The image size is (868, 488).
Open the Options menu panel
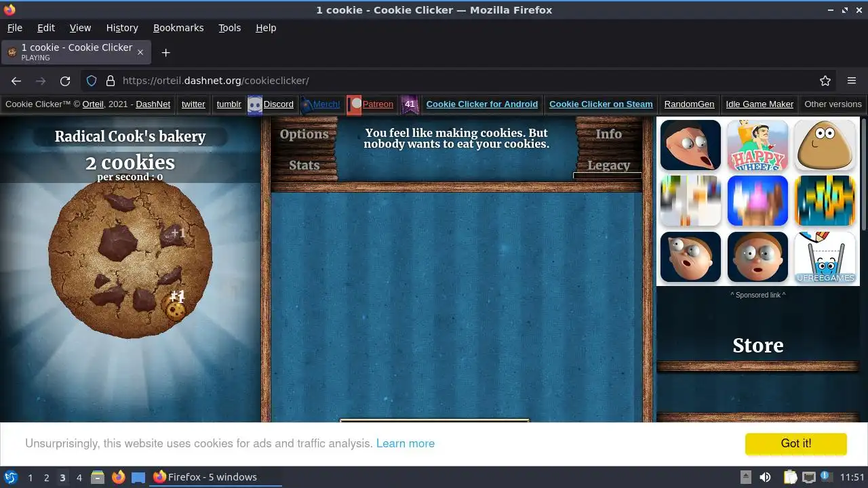click(304, 134)
